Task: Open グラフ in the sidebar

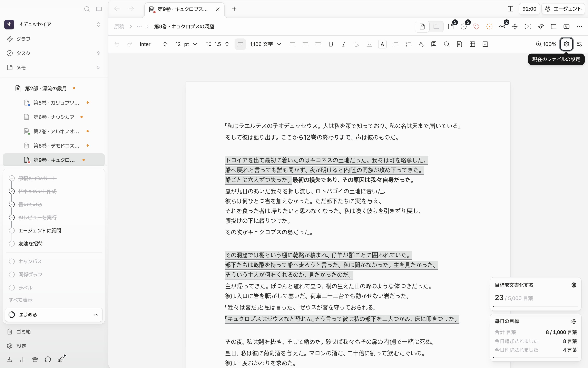Action: 54,39
